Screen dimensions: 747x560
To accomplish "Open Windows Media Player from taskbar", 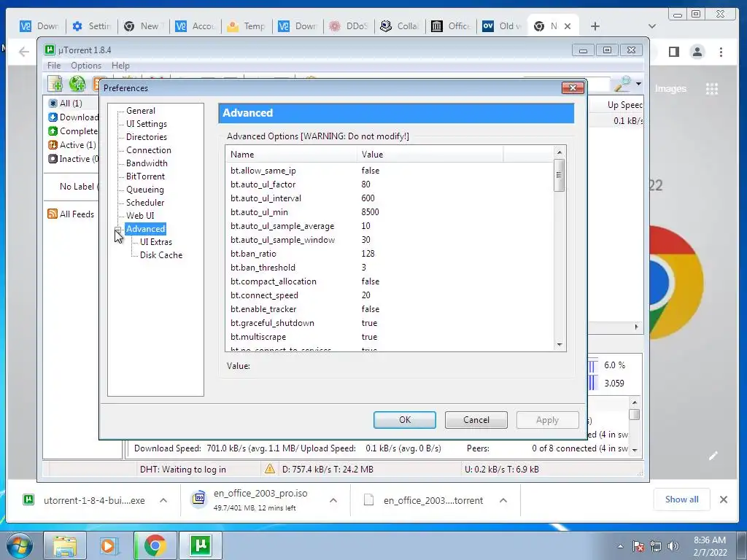I will point(109,545).
